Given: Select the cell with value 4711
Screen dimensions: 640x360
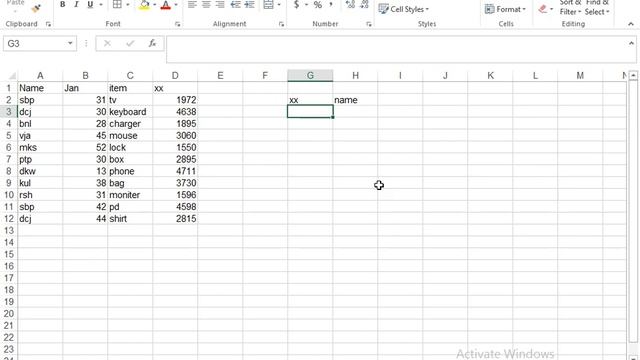Looking at the screenshot, I should pos(175,171).
